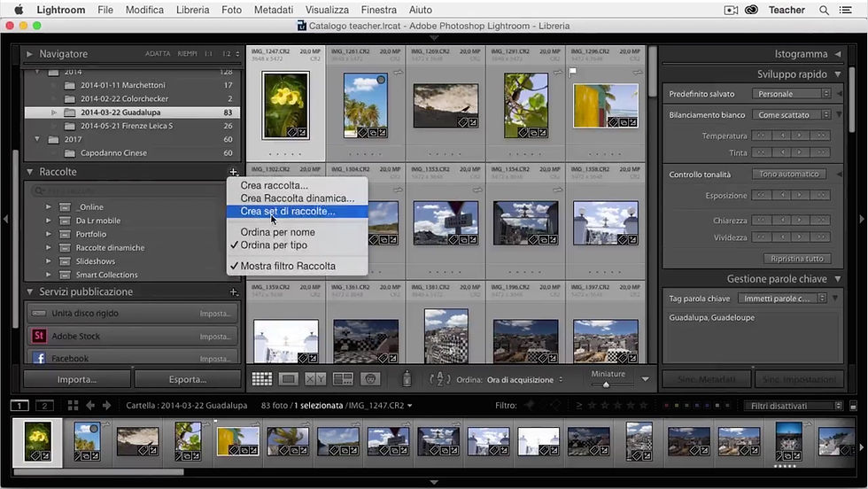Expand the 2014-03-22 Guadalupa folder

[54, 113]
